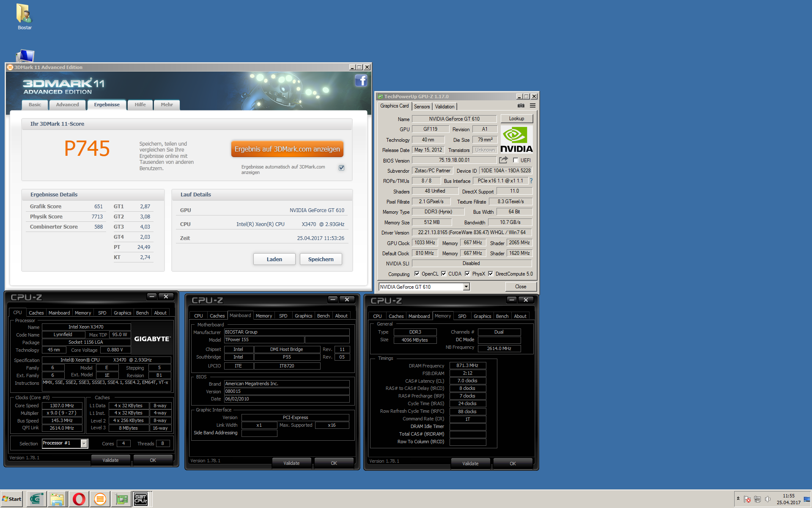
Task: Open Start menu on taskbar
Action: click(12, 499)
